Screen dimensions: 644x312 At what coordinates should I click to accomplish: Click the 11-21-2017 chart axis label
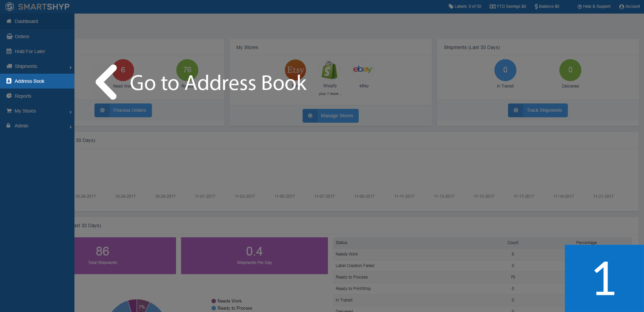tap(603, 196)
